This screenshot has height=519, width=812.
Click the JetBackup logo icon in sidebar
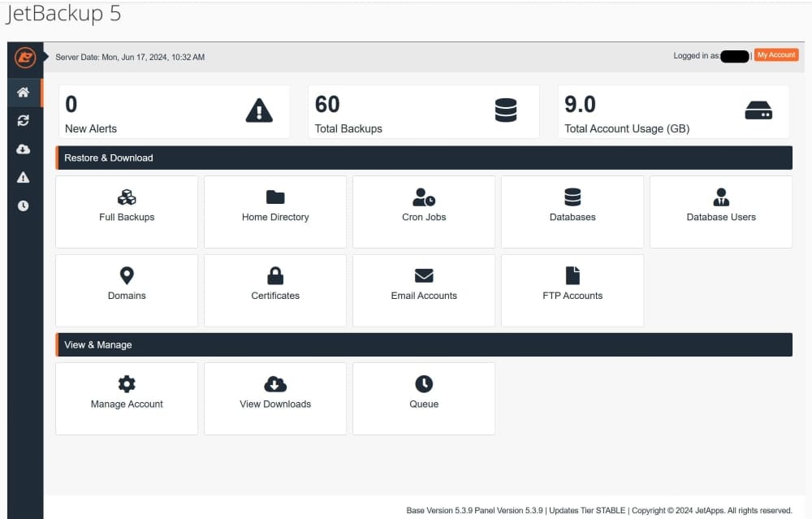[x=24, y=57]
